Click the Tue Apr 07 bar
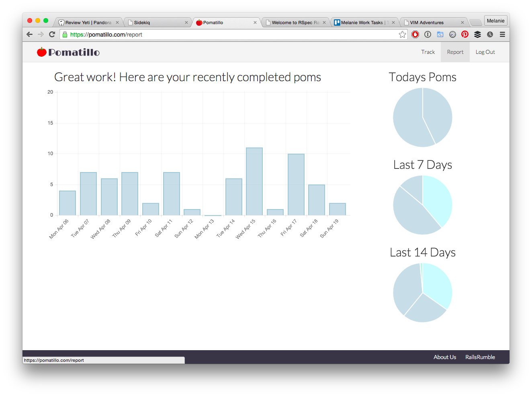The image size is (532, 396). (88, 194)
